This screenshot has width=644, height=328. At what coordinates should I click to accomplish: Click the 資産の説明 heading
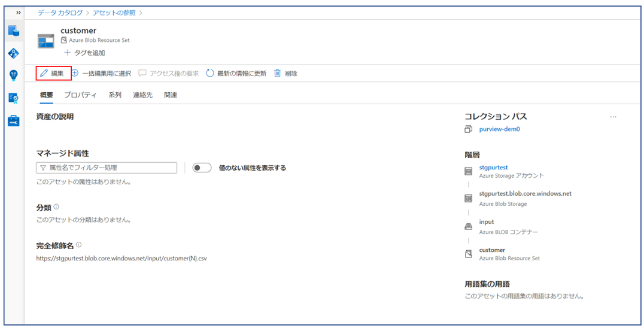coord(55,117)
